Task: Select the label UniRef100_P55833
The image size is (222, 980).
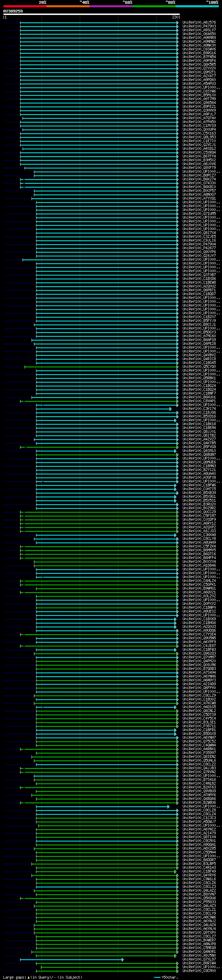Action: [199, 902]
